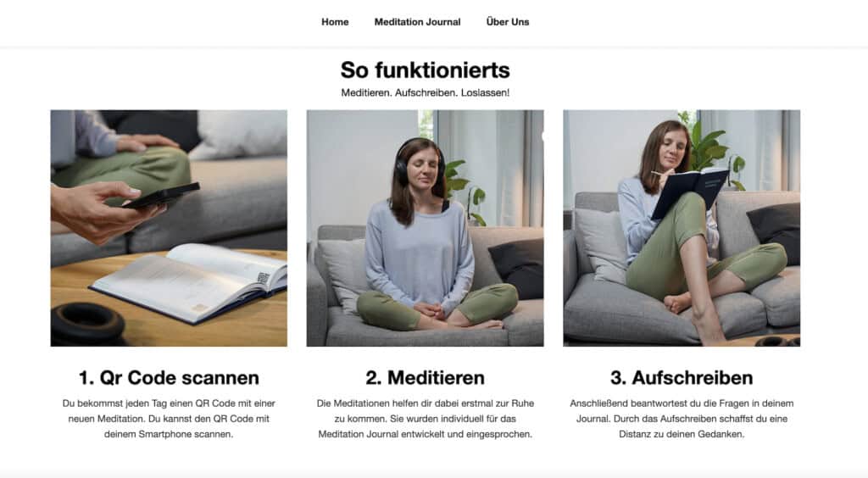This screenshot has height=478, width=868.
Task: Click the headphones lying on wooden table
Action: click(87, 325)
